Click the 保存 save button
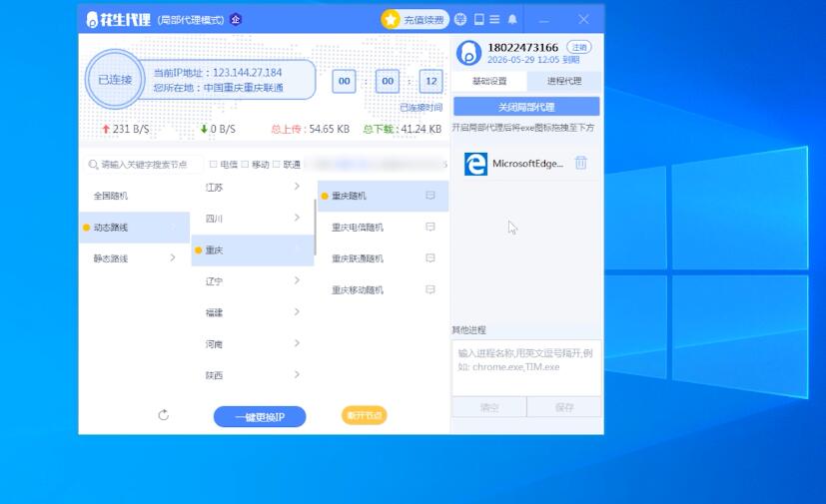The height and width of the screenshot is (504, 826). coord(564,407)
